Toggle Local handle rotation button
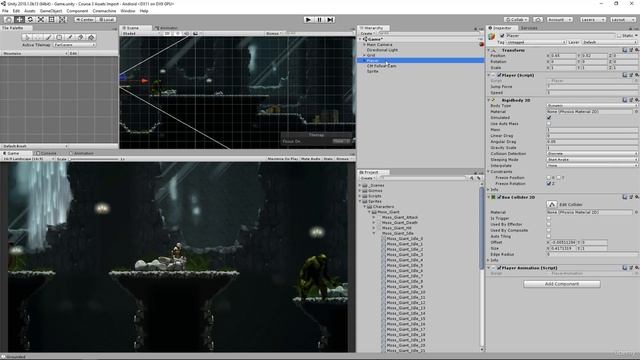 click(107, 20)
